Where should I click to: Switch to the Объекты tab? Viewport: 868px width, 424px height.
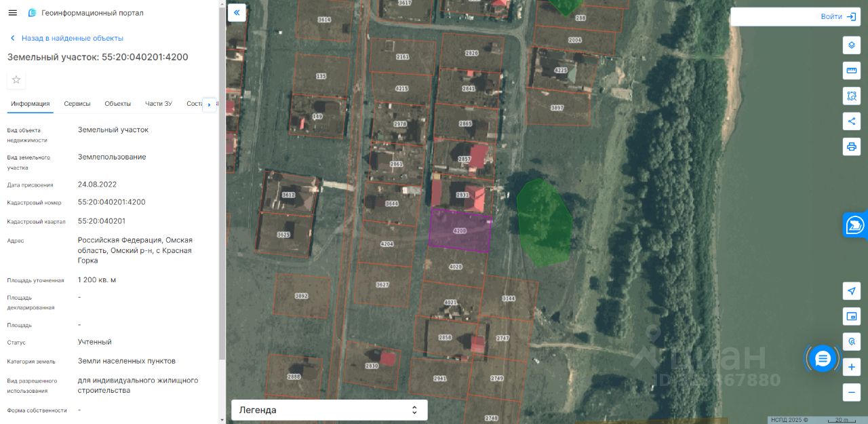[x=118, y=104]
